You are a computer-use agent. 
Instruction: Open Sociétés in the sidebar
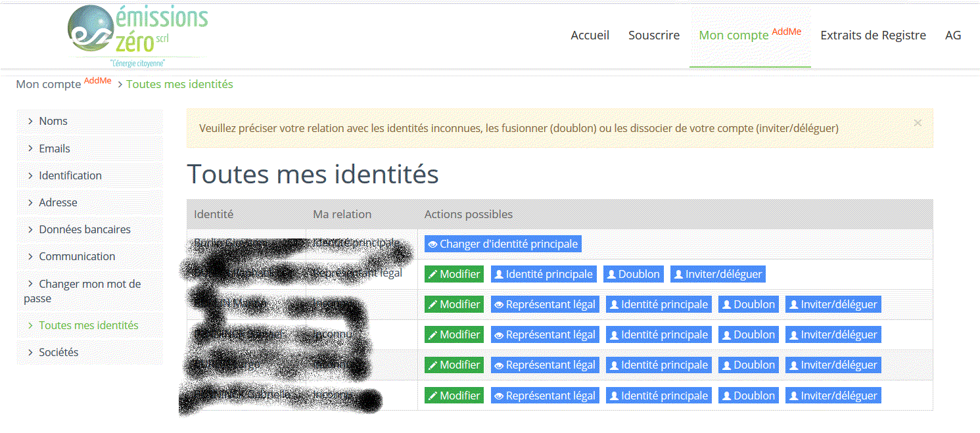pyautogui.click(x=58, y=352)
